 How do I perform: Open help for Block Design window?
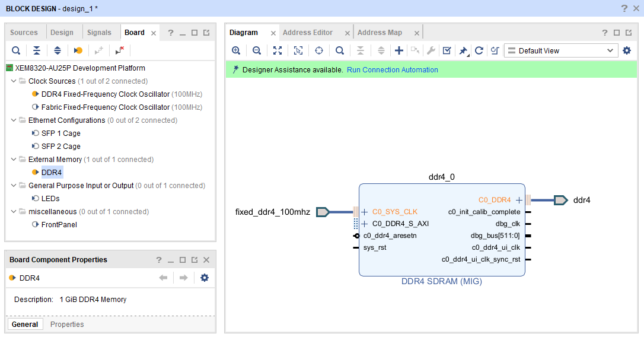coord(624,8)
